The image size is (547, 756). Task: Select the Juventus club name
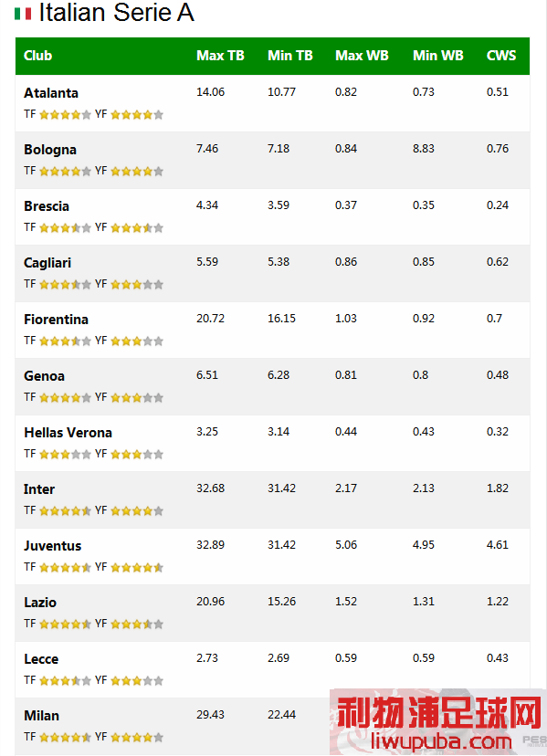click(53, 546)
